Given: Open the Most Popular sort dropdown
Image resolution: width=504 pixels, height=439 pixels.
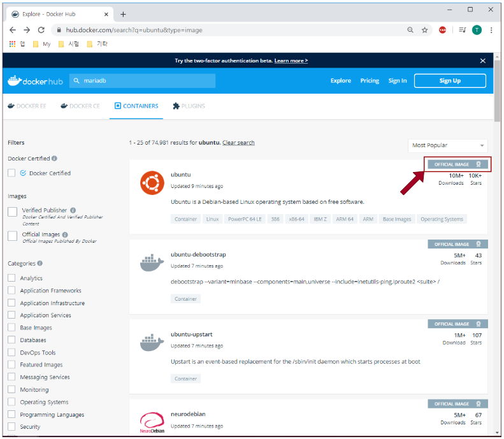Looking at the screenshot, I should point(448,145).
